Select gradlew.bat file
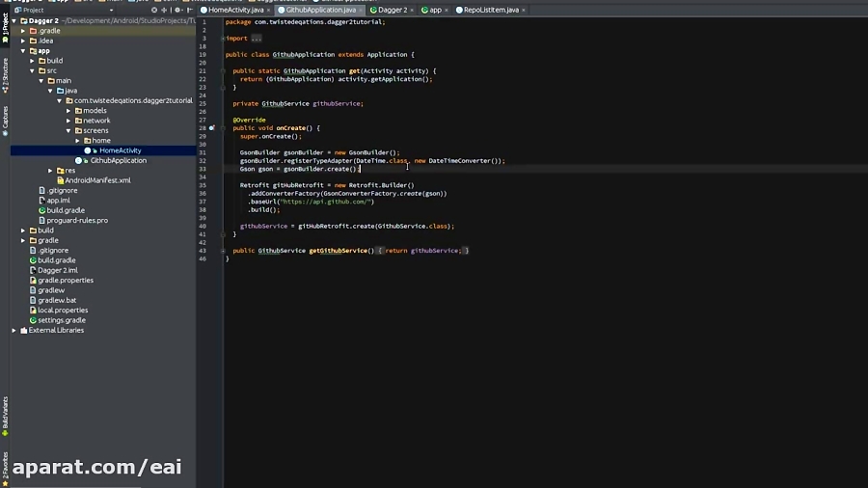The width and height of the screenshot is (868, 488). tap(57, 300)
